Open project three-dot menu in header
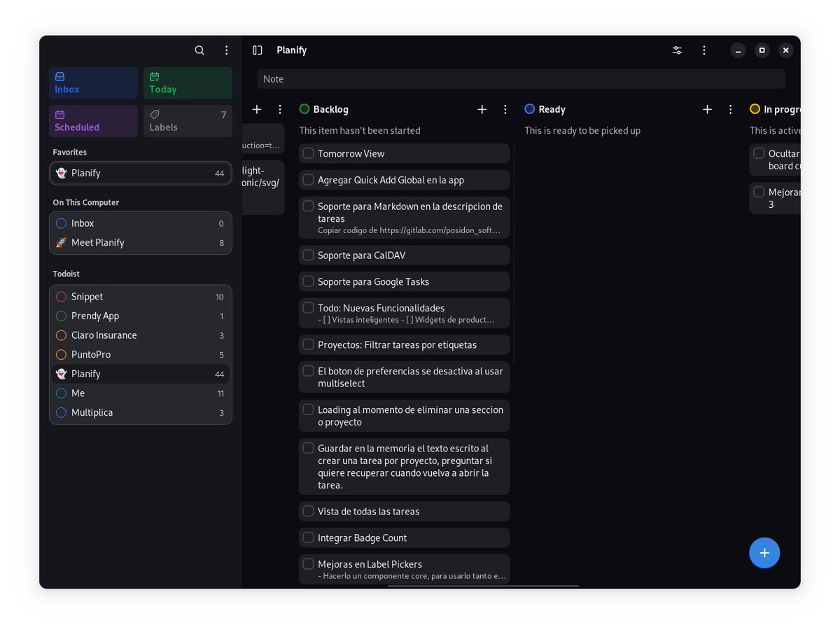Viewport: 840px width, 632px height. (704, 50)
